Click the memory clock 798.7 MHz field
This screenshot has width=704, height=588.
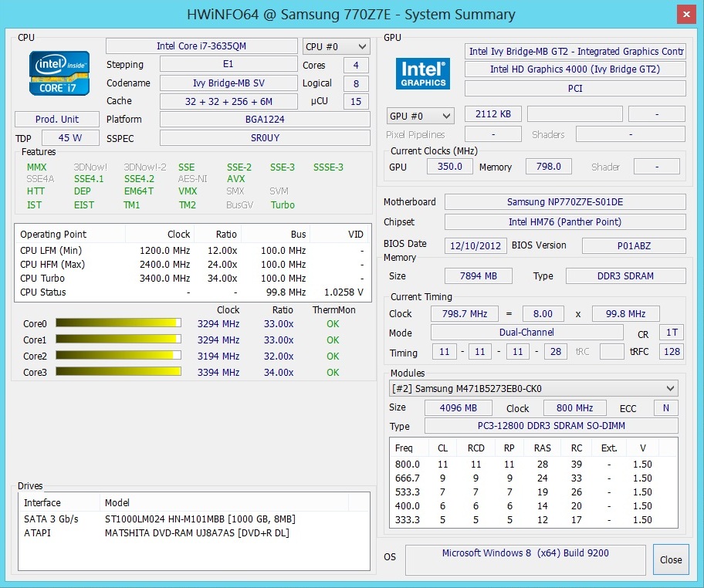[464, 314]
